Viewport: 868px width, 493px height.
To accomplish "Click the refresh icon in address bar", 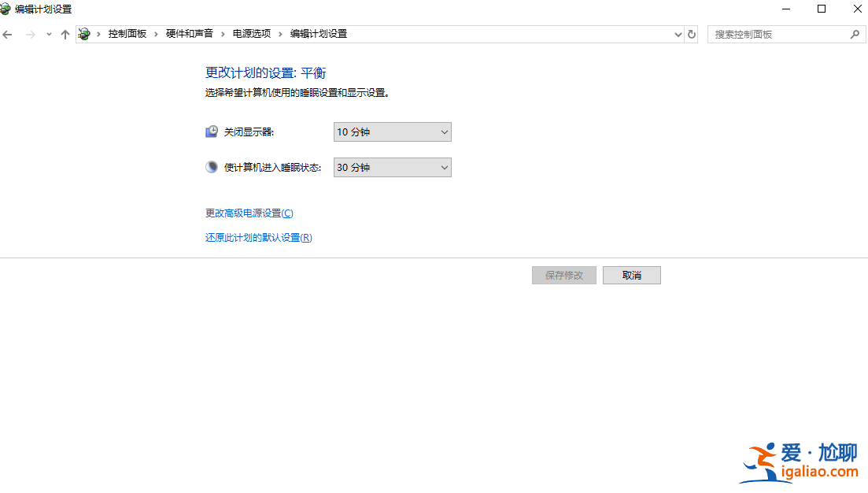I will coord(691,34).
